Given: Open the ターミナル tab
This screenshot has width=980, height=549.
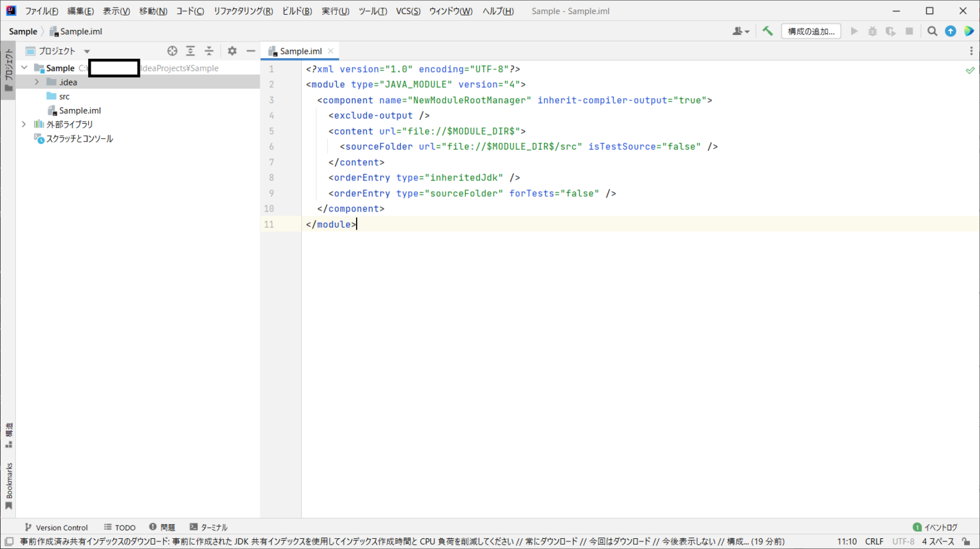Looking at the screenshot, I should point(209,527).
